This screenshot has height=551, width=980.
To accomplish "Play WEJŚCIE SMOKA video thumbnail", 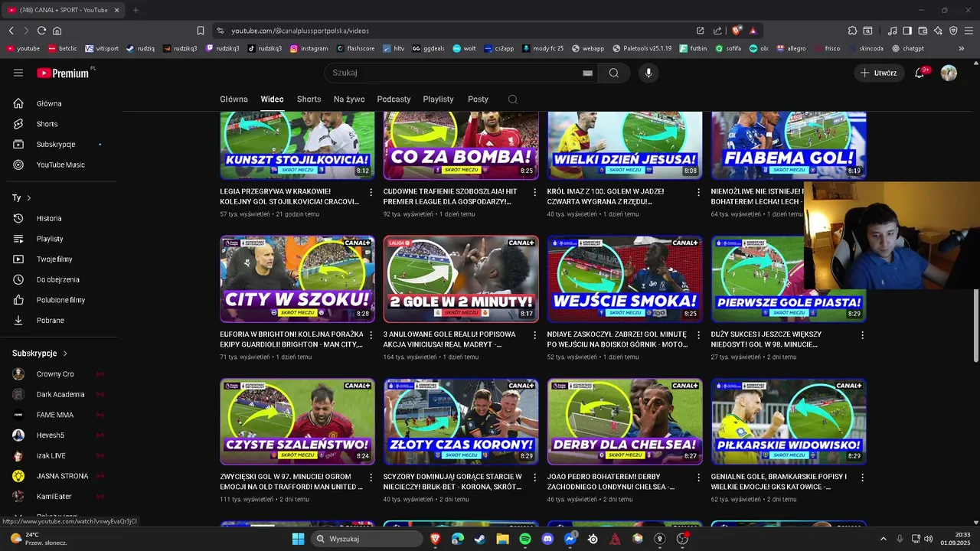I will [625, 279].
